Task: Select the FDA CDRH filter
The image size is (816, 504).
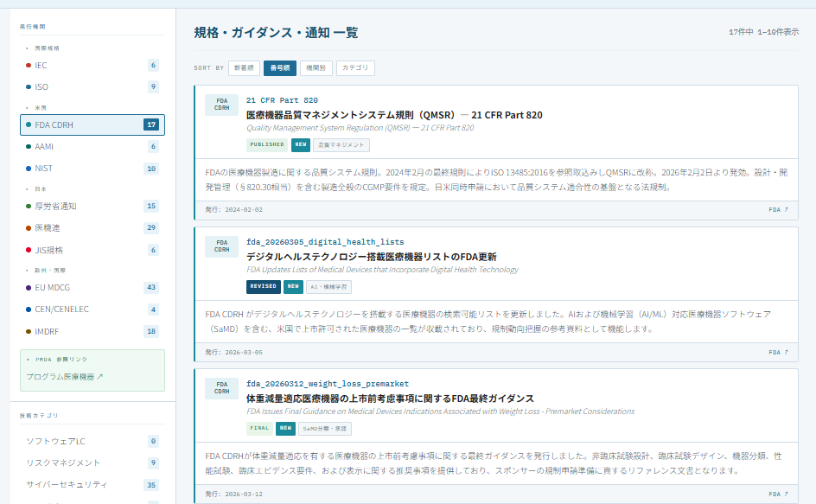Action: [x=92, y=125]
